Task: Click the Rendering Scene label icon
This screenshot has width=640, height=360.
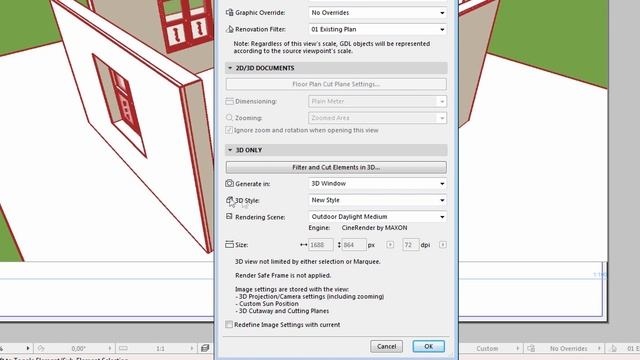Action: point(229,217)
